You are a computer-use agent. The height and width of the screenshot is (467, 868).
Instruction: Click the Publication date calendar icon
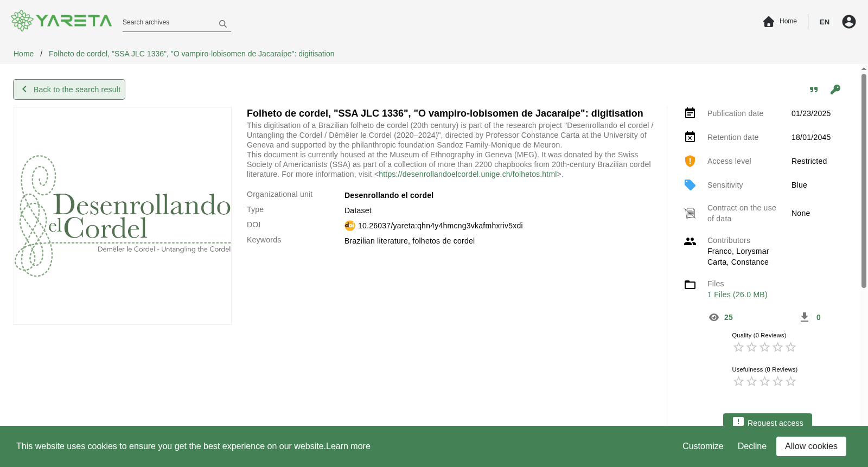click(690, 113)
